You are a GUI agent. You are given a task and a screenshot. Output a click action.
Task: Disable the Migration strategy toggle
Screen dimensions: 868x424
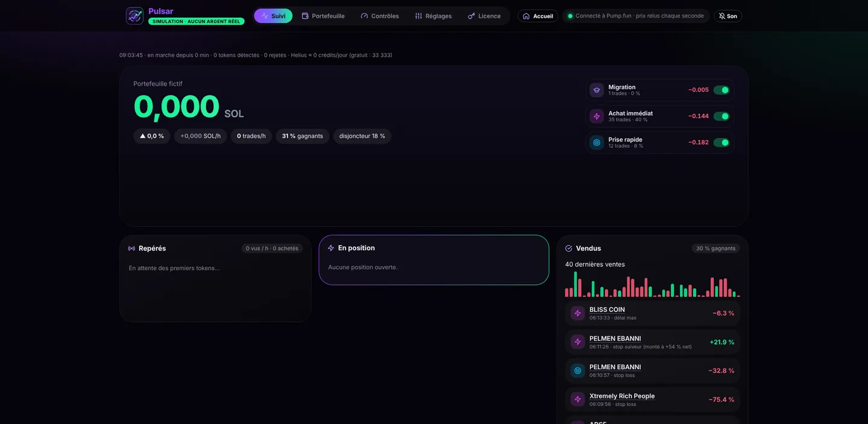722,90
